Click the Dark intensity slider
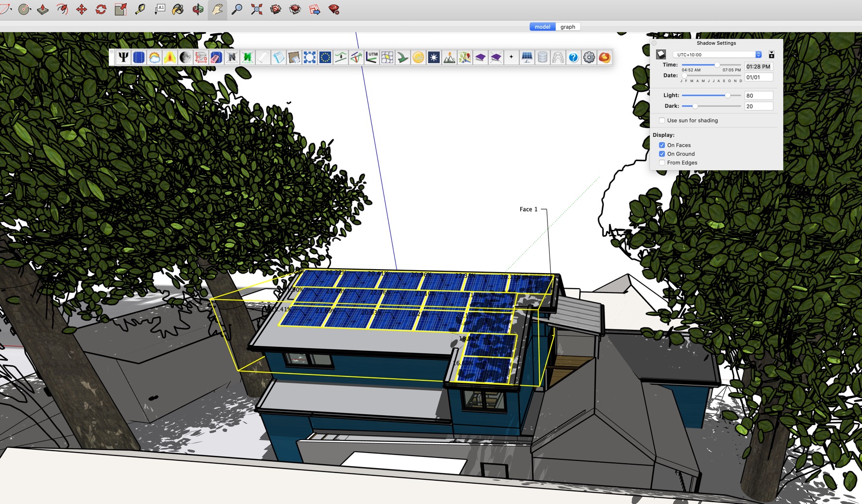 [x=712, y=106]
